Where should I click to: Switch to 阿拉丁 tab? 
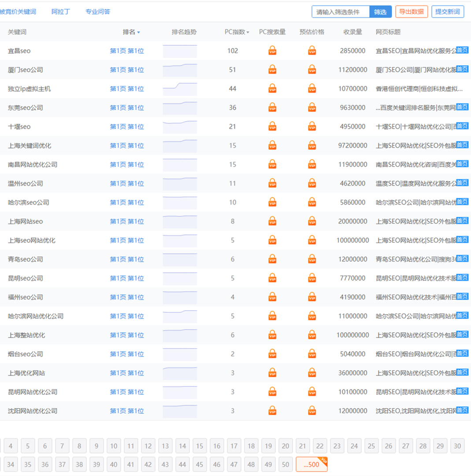(61, 12)
